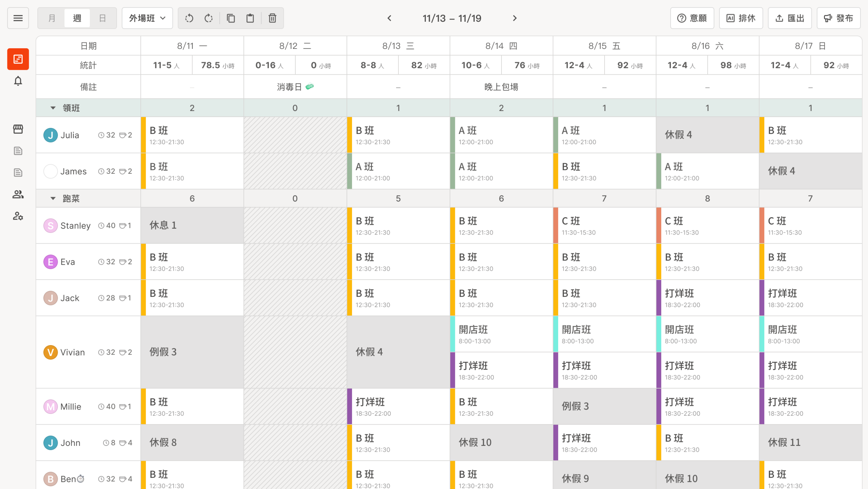Open the 外場班 dropdown

(x=147, y=18)
